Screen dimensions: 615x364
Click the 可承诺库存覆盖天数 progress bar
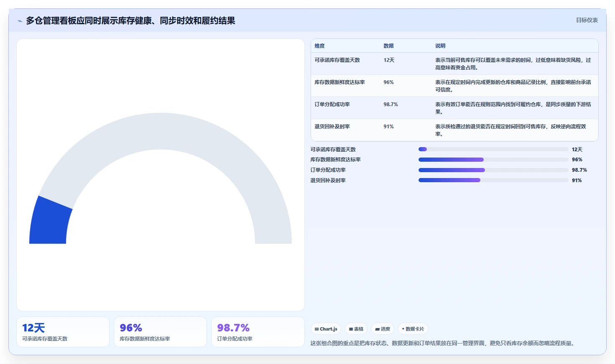point(493,149)
